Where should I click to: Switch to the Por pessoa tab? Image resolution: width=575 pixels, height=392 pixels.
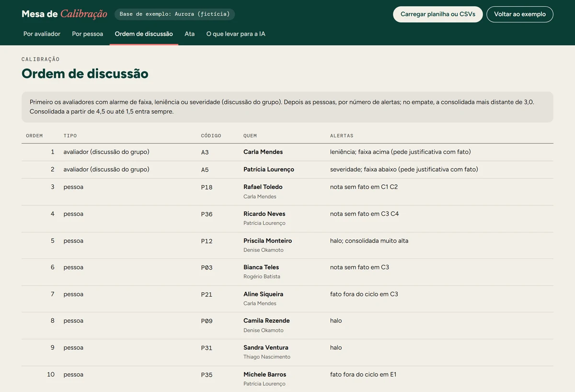point(88,34)
